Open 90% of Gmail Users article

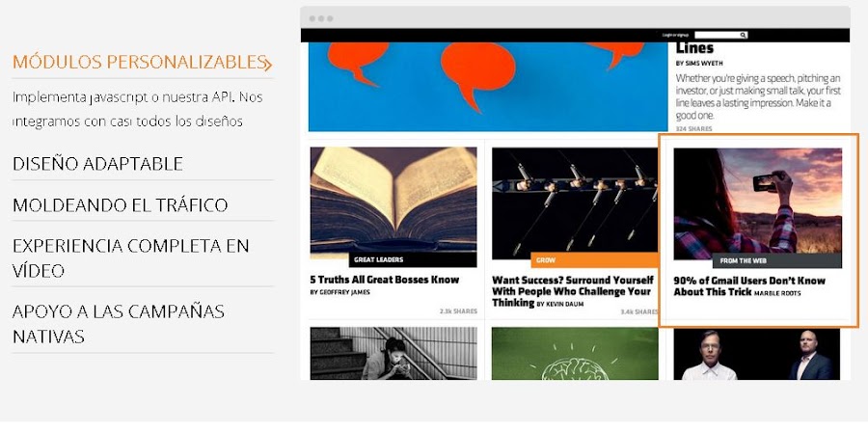749,286
